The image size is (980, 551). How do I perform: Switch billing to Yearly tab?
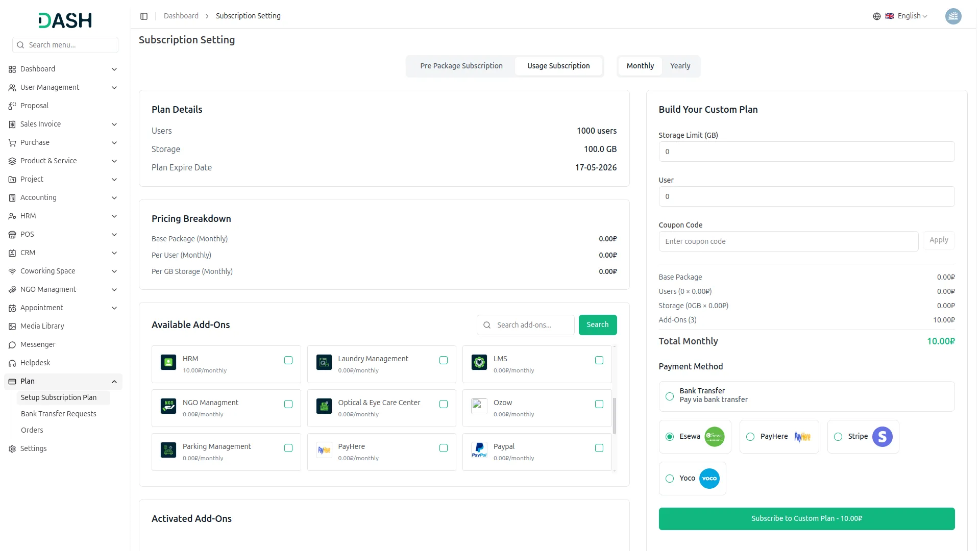click(680, 66)
